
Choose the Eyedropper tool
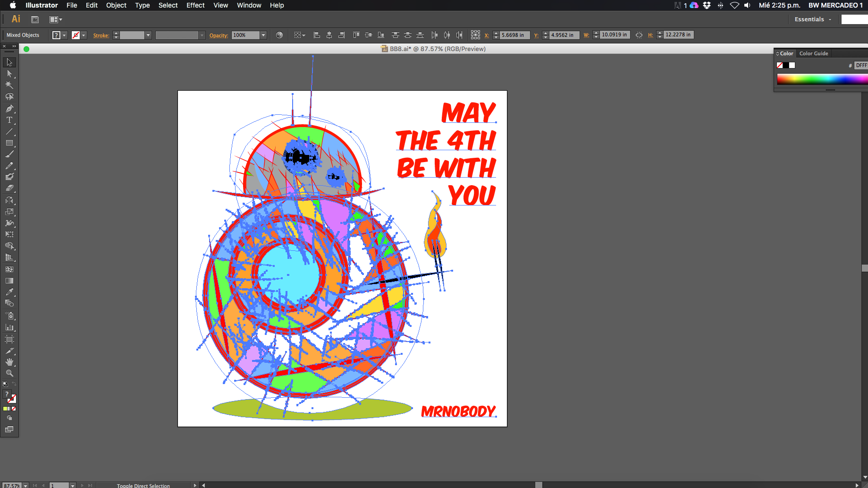tap(9, 292)
